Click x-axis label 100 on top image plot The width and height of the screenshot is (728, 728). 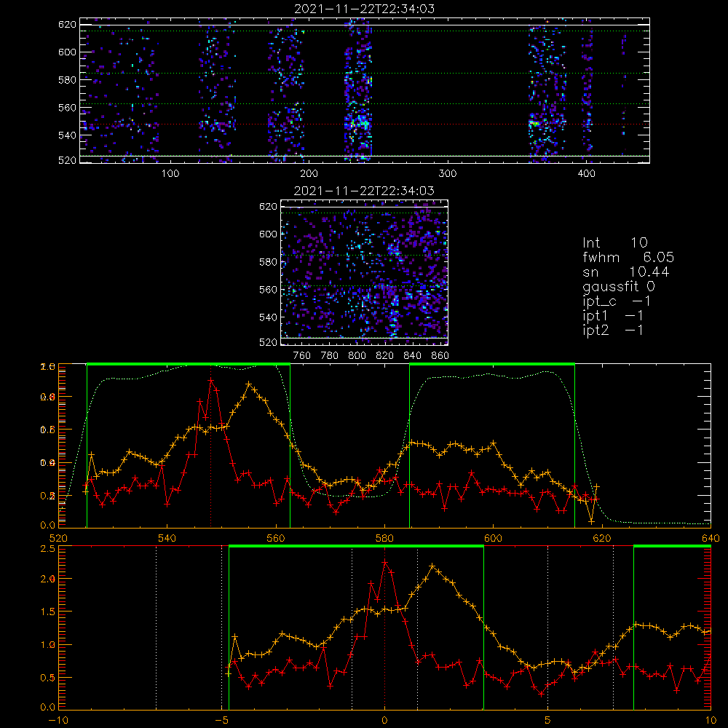coord(170,174)
